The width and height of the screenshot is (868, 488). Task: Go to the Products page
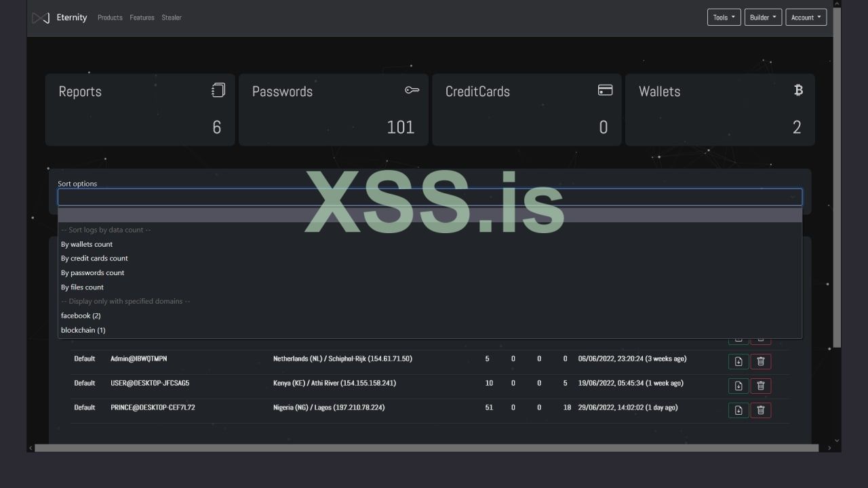coord(110,18)
